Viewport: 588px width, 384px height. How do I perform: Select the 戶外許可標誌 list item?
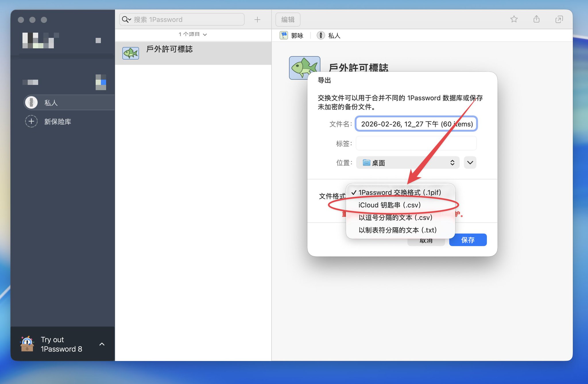tap(193, 53)
